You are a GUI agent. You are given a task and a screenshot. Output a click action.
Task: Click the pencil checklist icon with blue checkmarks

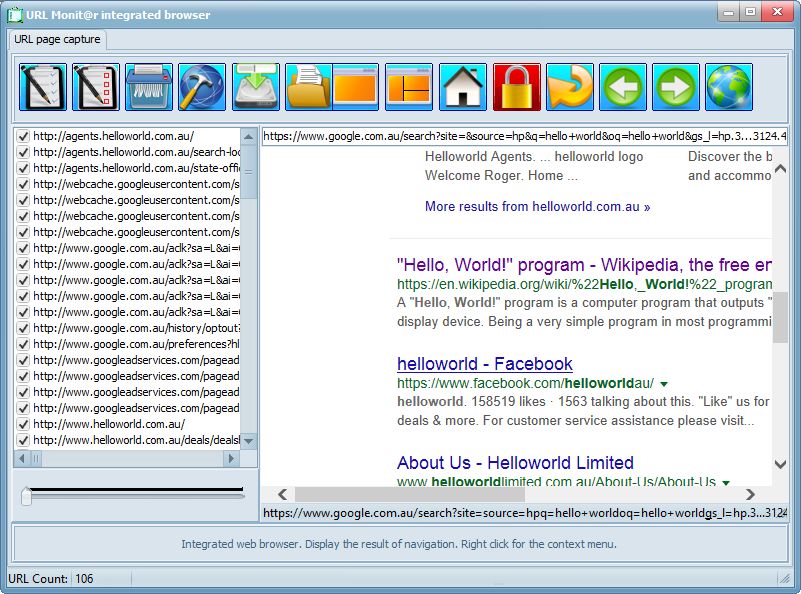pos(43,87)
